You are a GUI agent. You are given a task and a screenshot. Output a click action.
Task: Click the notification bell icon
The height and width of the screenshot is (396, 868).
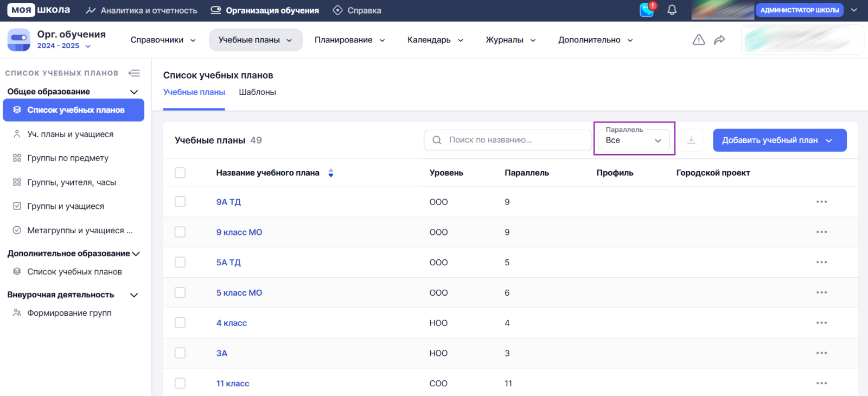coord(672,10)
